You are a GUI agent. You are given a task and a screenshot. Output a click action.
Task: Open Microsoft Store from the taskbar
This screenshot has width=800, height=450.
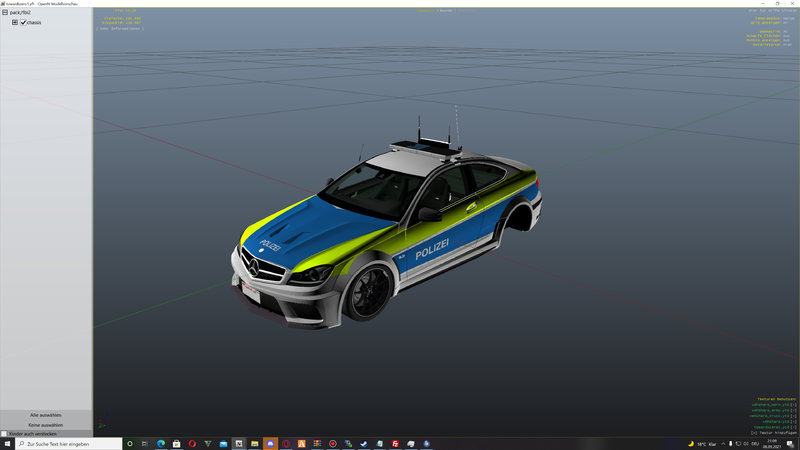177,444
